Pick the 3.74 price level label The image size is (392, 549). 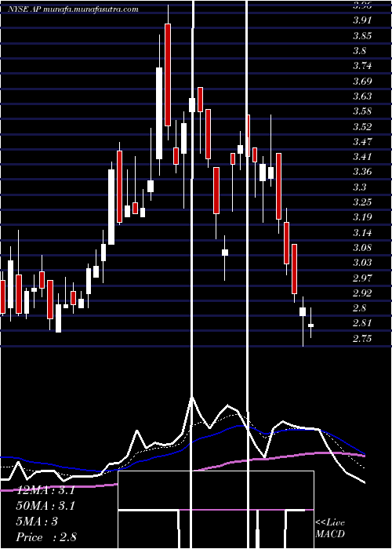tap(361, 66)
